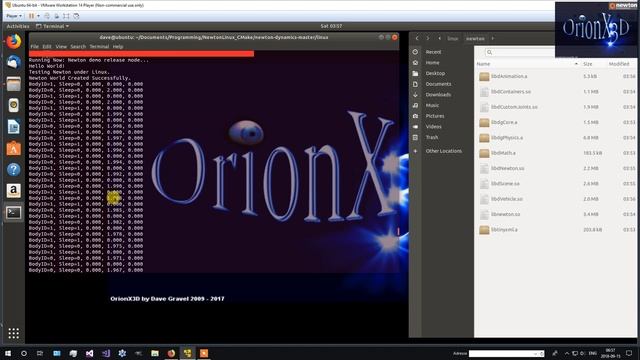640x360 pixels.
Task: Click VMware send Ctrl+Alt+Del icon
Action: [x=47, y=16]
